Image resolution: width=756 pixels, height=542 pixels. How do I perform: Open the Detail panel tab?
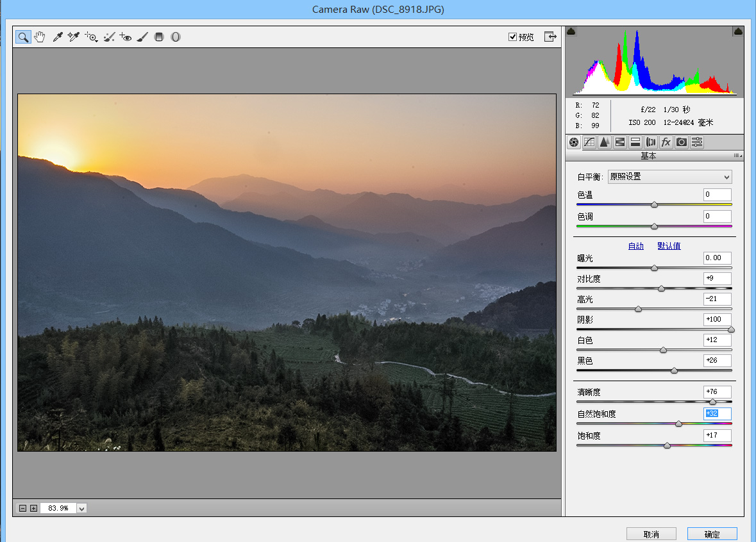coord(605,142)
